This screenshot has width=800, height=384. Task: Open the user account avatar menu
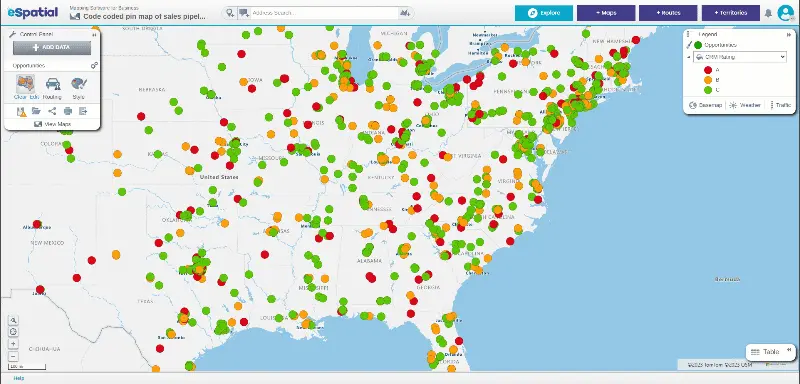[785, 13]
